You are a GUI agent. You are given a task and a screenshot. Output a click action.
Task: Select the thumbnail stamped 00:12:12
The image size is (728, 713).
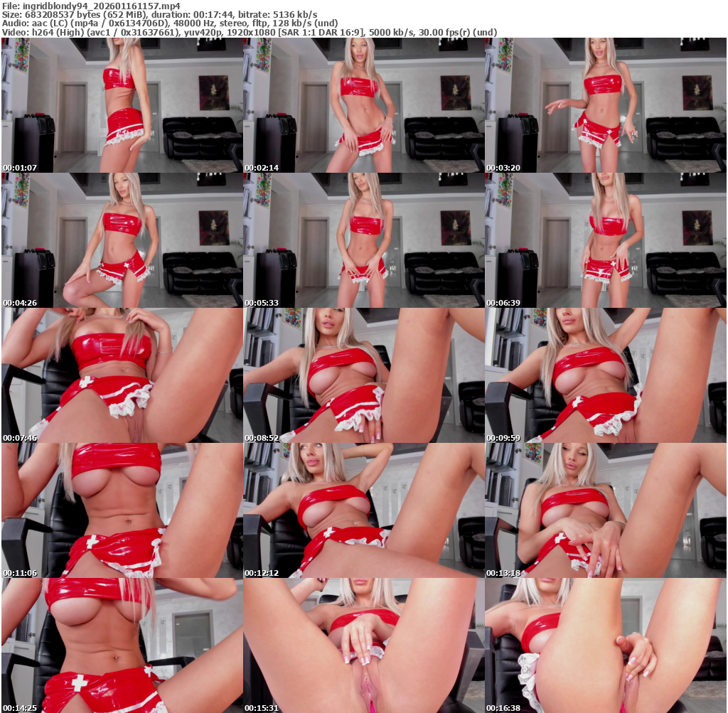point(363,510)
